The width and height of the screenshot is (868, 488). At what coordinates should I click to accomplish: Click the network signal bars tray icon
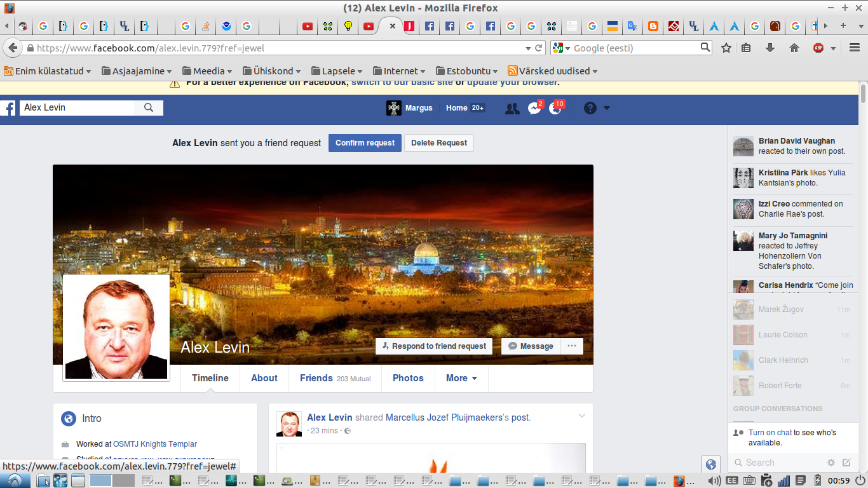pyautogui.click(x=783, y=480)
